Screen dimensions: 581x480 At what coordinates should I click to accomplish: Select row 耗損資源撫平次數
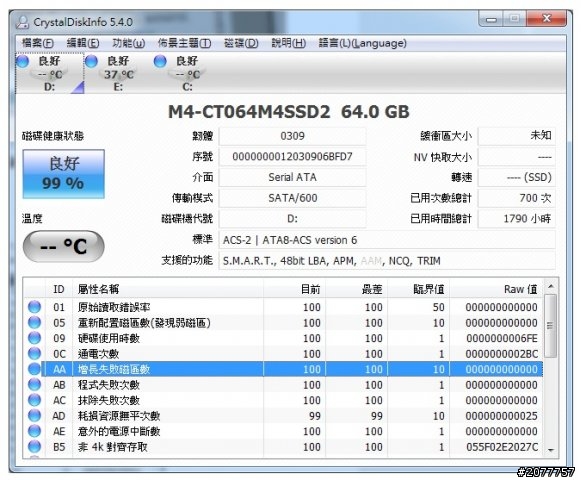tap(284, 416)
